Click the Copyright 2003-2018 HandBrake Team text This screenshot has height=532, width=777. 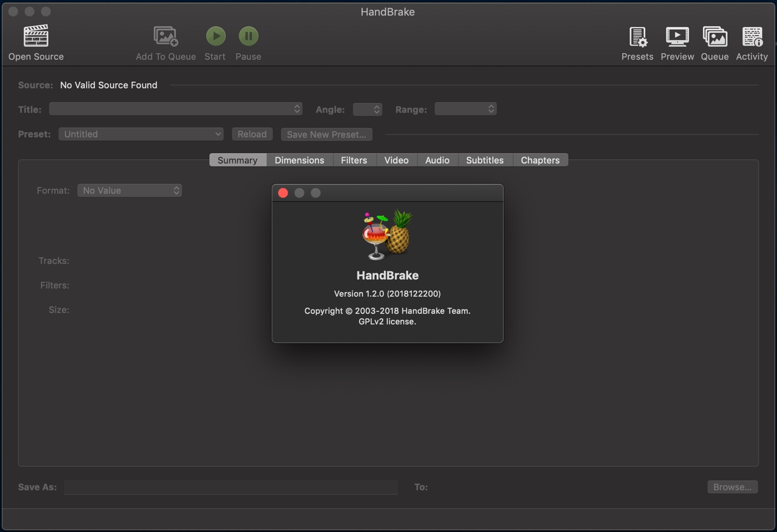[x=387, y=311]
